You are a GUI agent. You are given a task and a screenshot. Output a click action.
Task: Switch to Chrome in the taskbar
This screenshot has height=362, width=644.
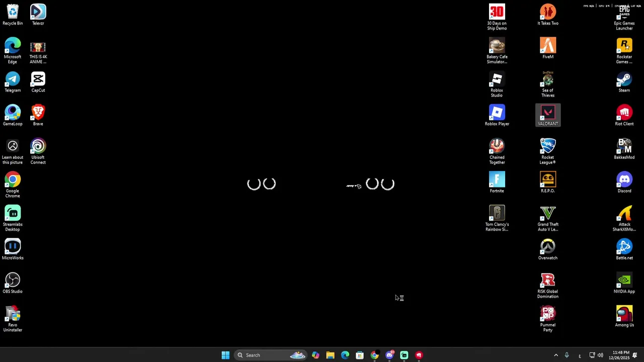[374, 355]
